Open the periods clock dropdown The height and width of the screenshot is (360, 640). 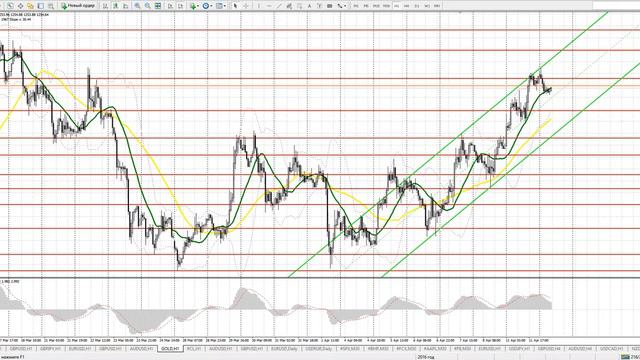tap(207, 6)
